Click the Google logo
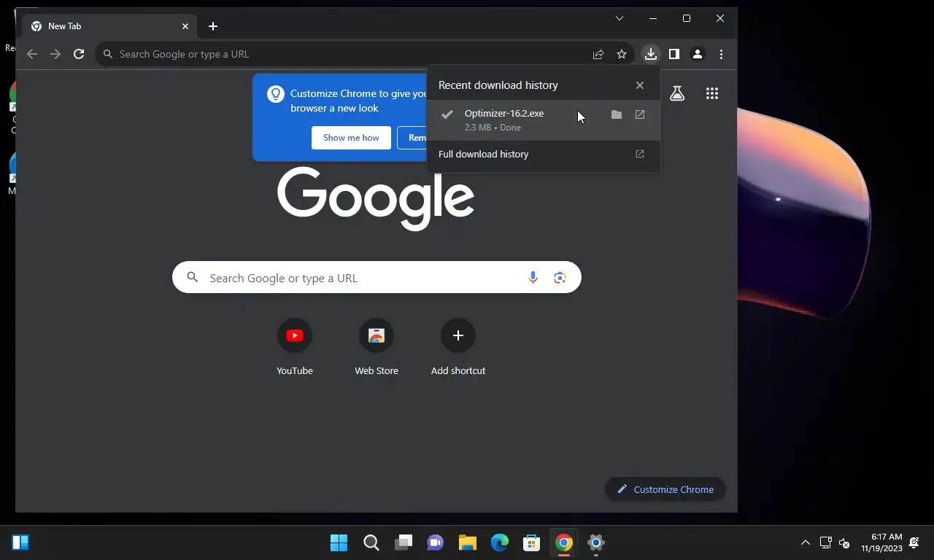Viewport: 934px width, 560px height. pyautogui.click(x=376, y=198)
